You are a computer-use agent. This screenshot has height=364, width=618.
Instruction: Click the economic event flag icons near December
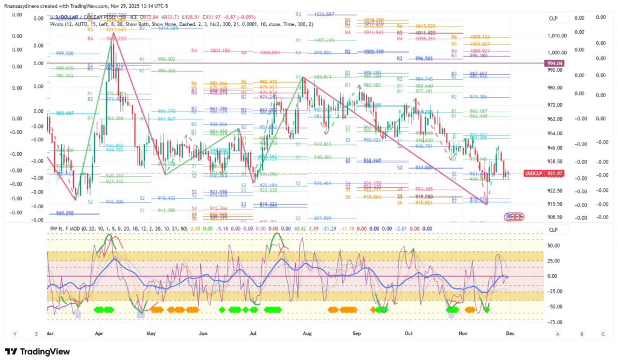tap(515, 216)
